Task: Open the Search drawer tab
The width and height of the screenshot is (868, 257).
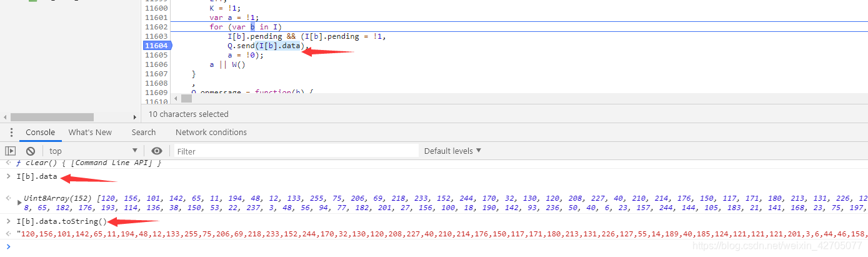Action: click(x=143, y=133)
